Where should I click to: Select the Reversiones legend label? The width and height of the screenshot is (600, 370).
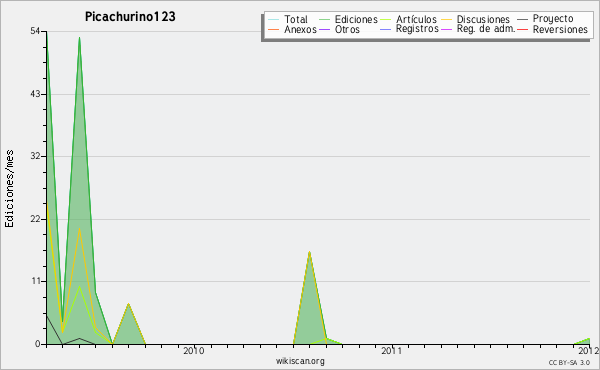[x=560, y=29]
